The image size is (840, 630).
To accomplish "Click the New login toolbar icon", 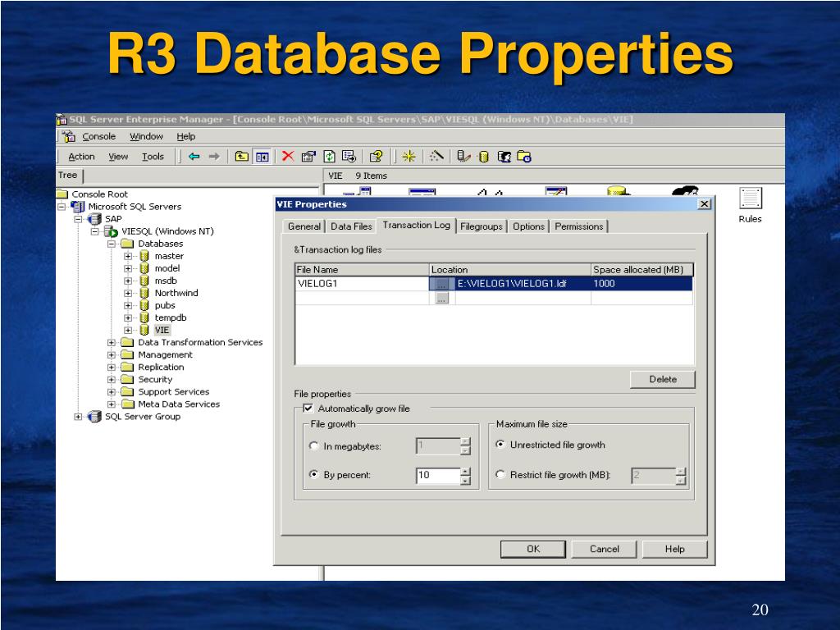I will [x=504, y=157].
